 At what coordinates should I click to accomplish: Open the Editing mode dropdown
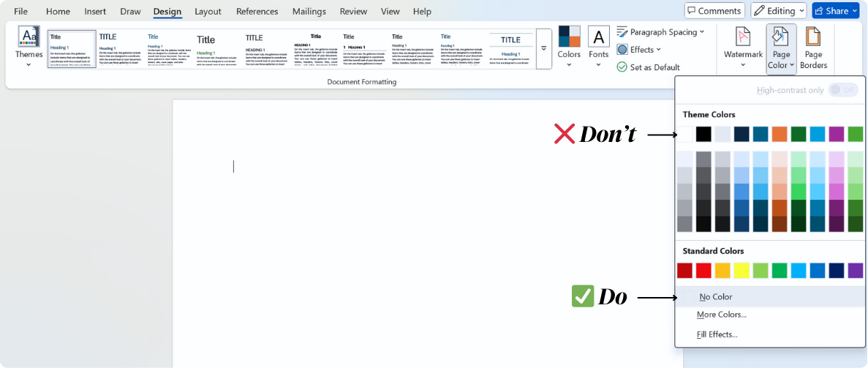(778, 11)
